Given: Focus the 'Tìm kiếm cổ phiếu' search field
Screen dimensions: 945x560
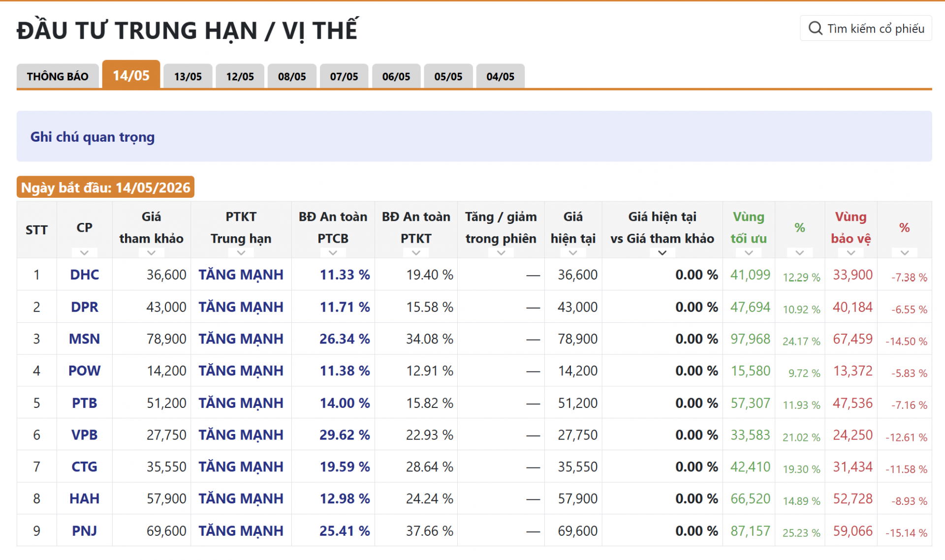Looking at the screenshot, I should pyautogui.click(x=866, y=28).
